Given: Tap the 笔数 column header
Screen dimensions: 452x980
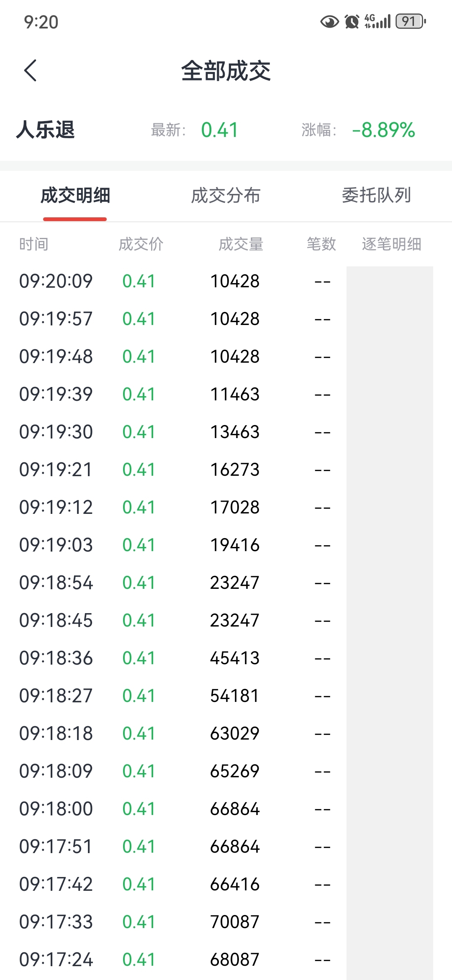Looking at the screenshot, I should pyautogui.click(x=321, y=244).
